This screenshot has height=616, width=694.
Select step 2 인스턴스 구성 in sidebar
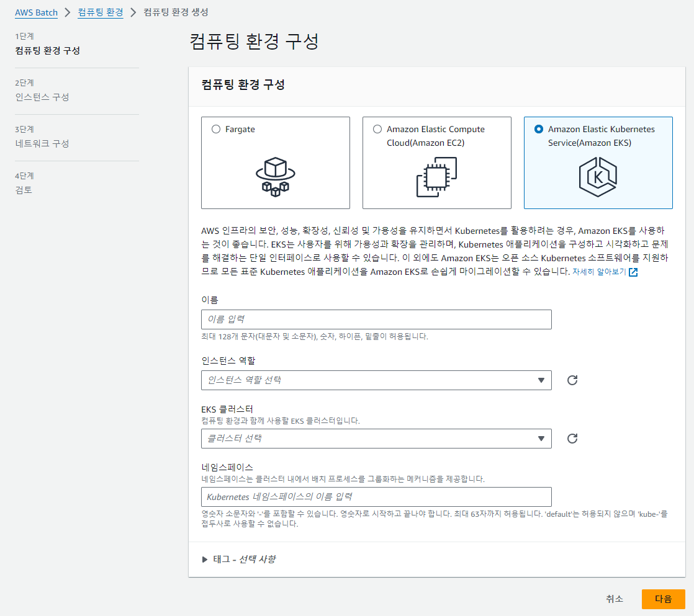[x=42, y=97]
